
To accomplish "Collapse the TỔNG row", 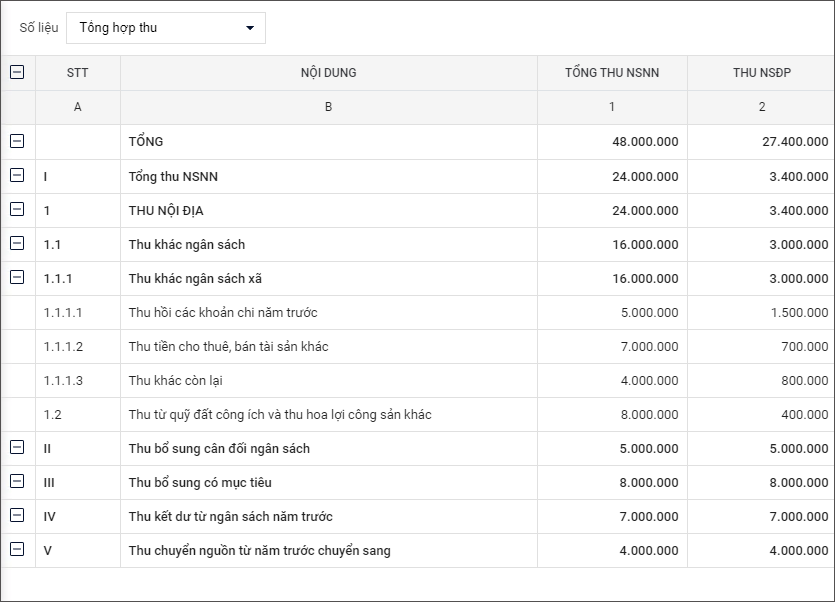I will [17, 141].
